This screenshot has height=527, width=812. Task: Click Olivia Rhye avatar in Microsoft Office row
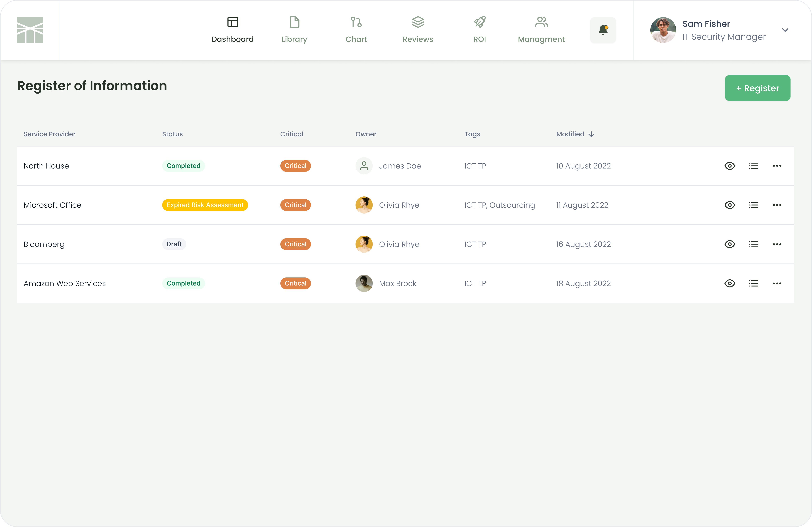point(364,205)
